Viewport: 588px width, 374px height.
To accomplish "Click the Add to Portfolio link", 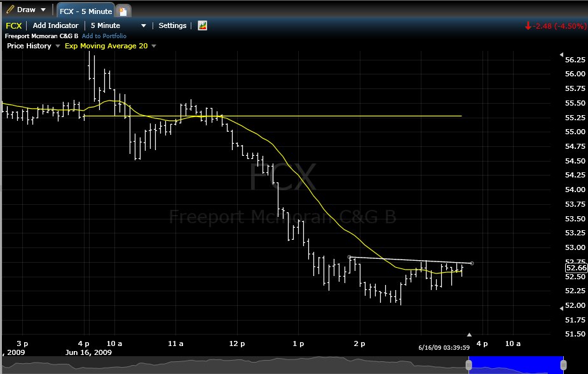I will click(104, 36).
